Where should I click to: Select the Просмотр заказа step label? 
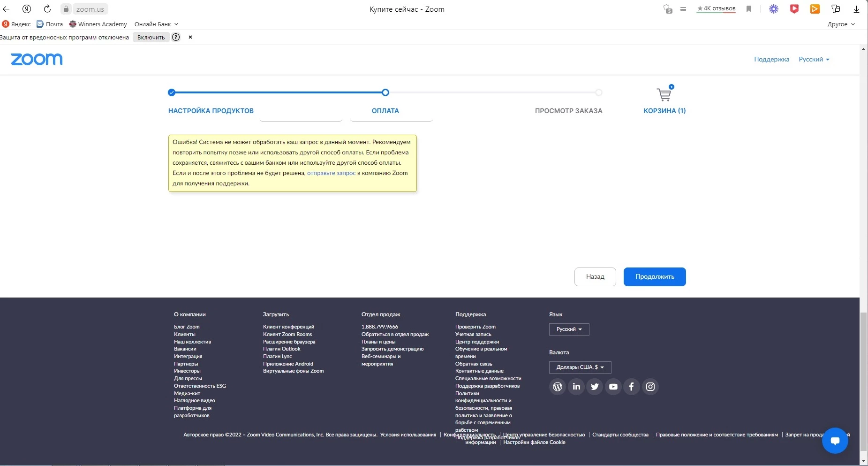pos(568,111)
